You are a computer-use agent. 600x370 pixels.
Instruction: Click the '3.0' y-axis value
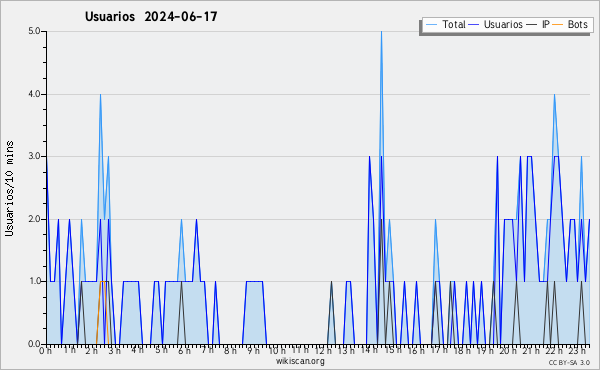point(34,156)
